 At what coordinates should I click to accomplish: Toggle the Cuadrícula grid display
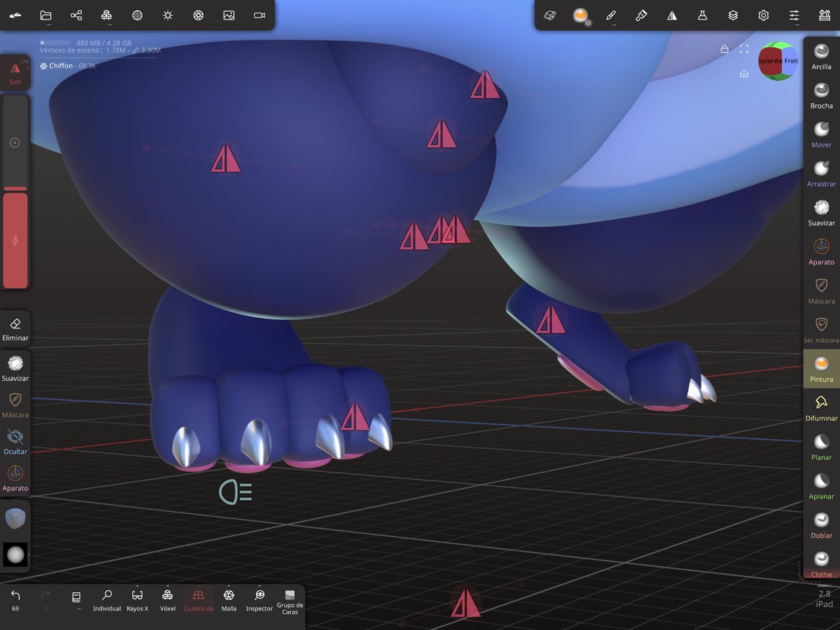[198, 600]
